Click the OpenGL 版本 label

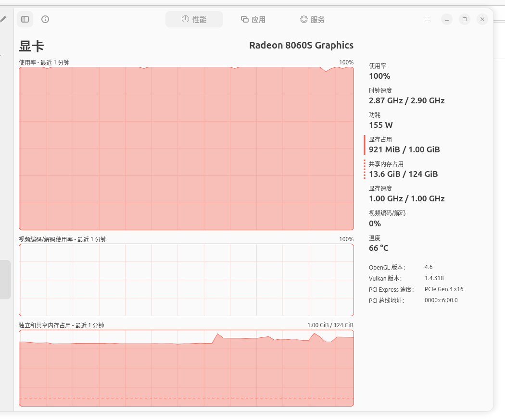point(387,268)
